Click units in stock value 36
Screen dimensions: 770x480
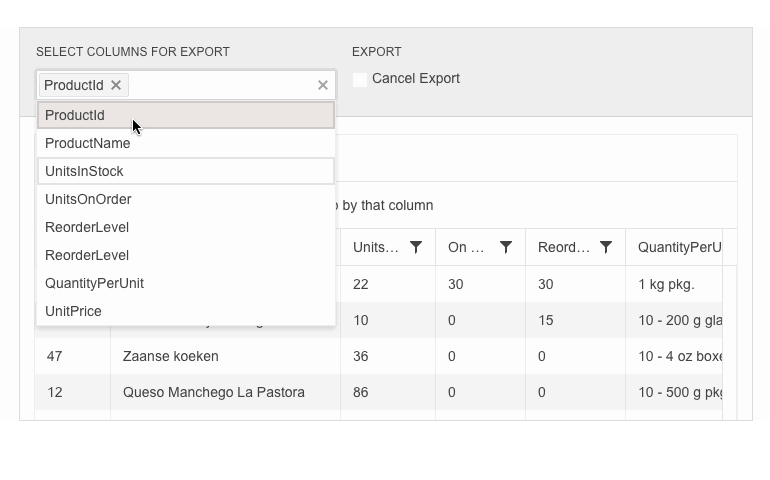[x=388, y=356]
